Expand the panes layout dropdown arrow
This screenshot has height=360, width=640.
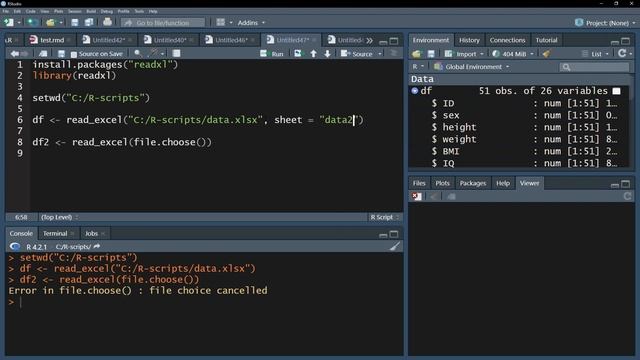pos(231,23)
